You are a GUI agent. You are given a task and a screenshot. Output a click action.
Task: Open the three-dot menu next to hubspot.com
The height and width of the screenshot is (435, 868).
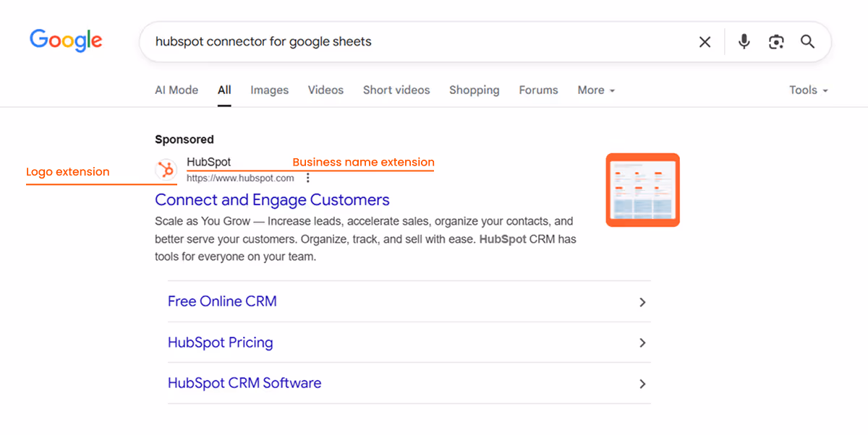coord(307,177)
